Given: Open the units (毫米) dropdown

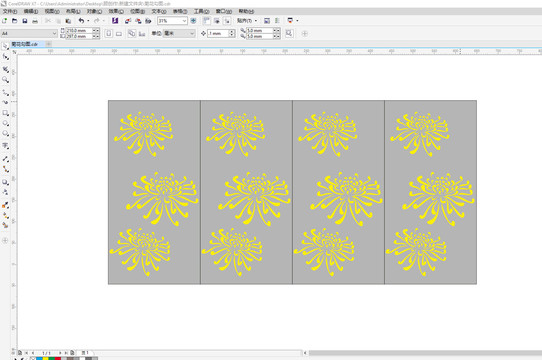Looking at the screenshot, I should 191,34.
